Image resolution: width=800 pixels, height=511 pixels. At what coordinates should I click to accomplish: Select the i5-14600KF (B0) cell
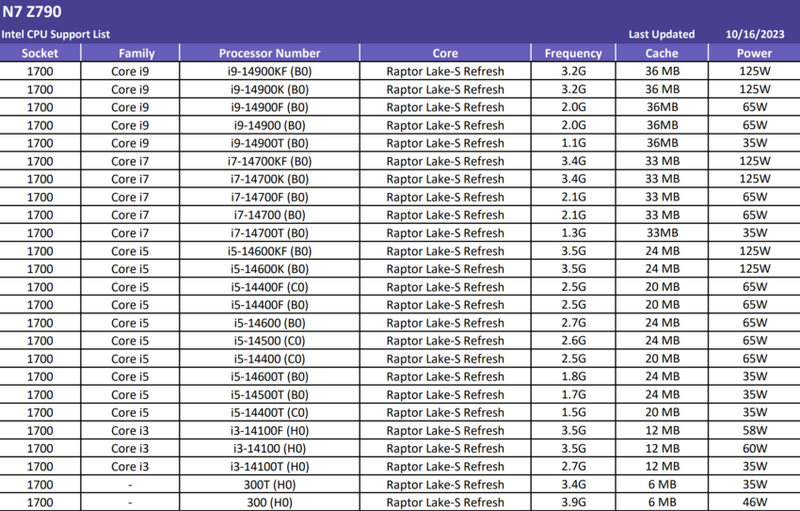pos(269,251)
